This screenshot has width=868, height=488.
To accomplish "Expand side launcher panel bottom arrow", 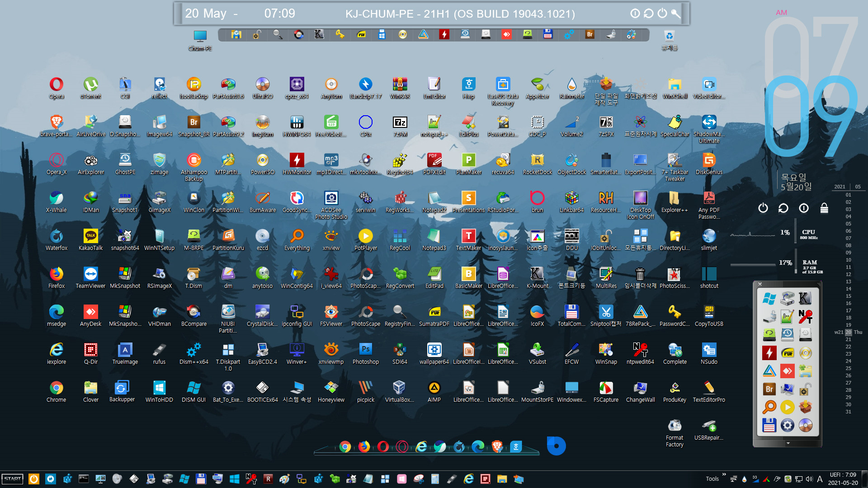I will [x=788, y=443].
